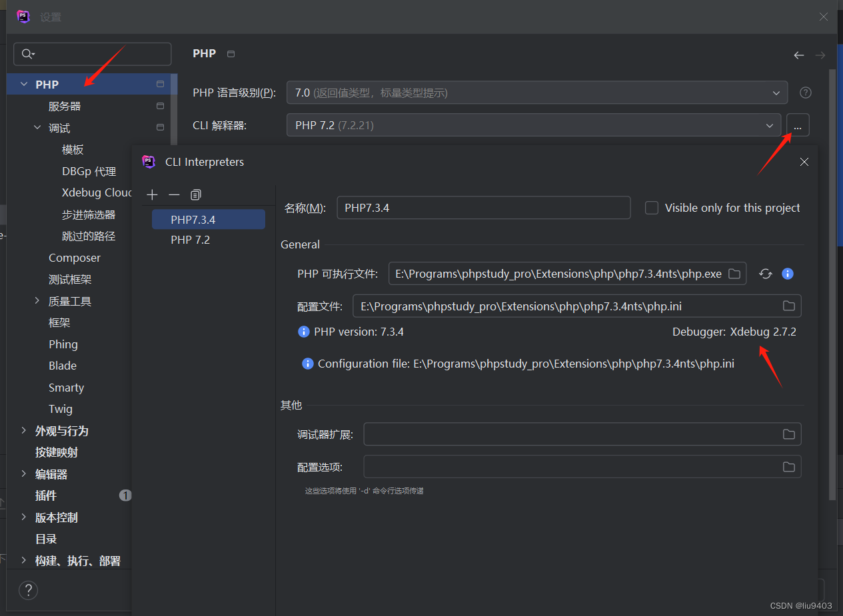Click the PhpStorm logo in the CLI Interpreters title
This screenshot has height=616, width=843.
pyautogui.click(x=149, y=162)
